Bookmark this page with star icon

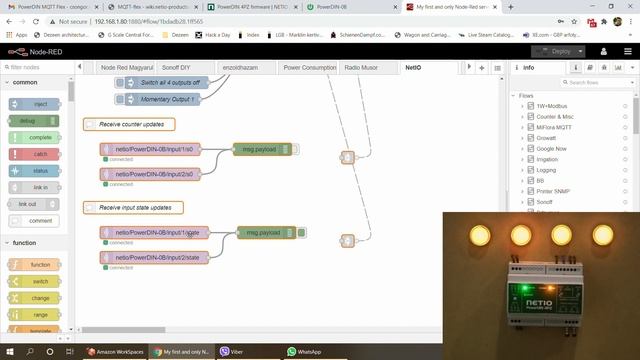574,21
